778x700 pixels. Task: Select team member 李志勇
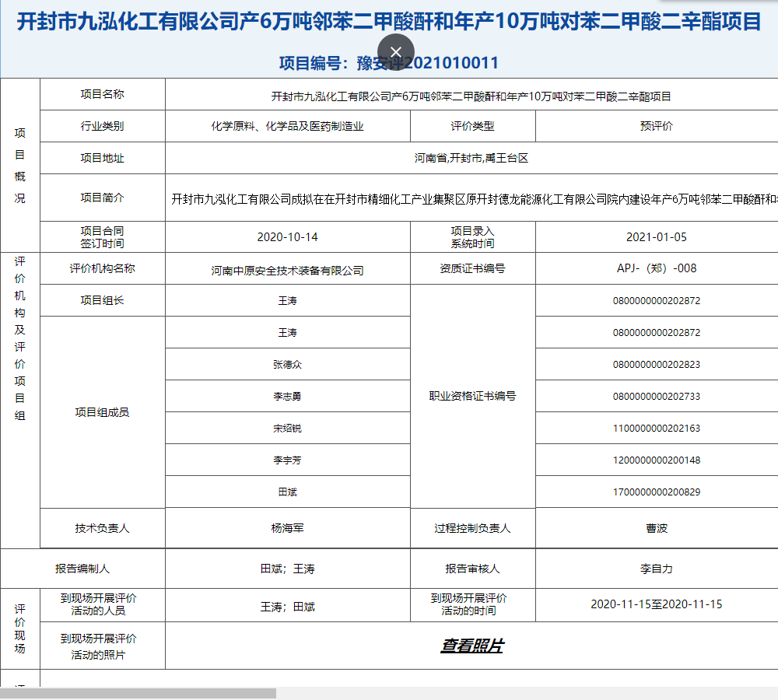coord(287,397)
